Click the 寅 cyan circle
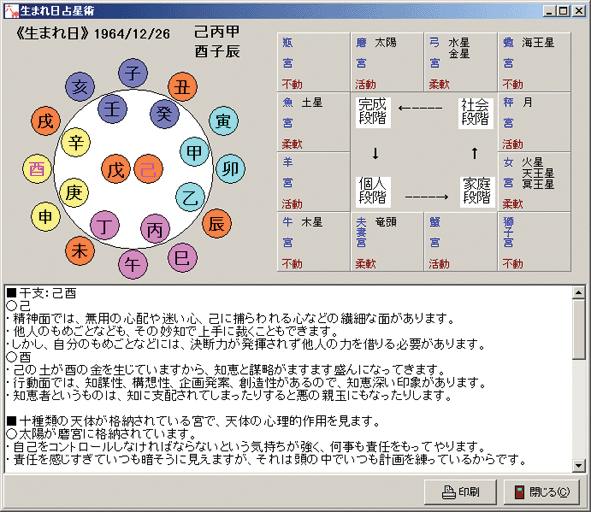 click(223, 121)
